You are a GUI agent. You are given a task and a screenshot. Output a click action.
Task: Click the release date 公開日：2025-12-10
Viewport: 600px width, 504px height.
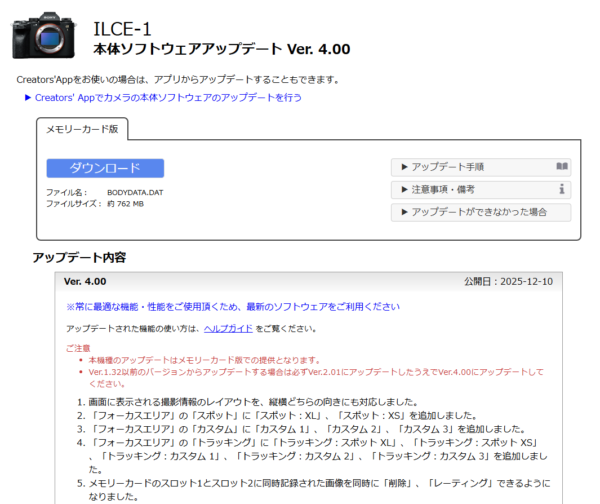click(x=509, y=281)
